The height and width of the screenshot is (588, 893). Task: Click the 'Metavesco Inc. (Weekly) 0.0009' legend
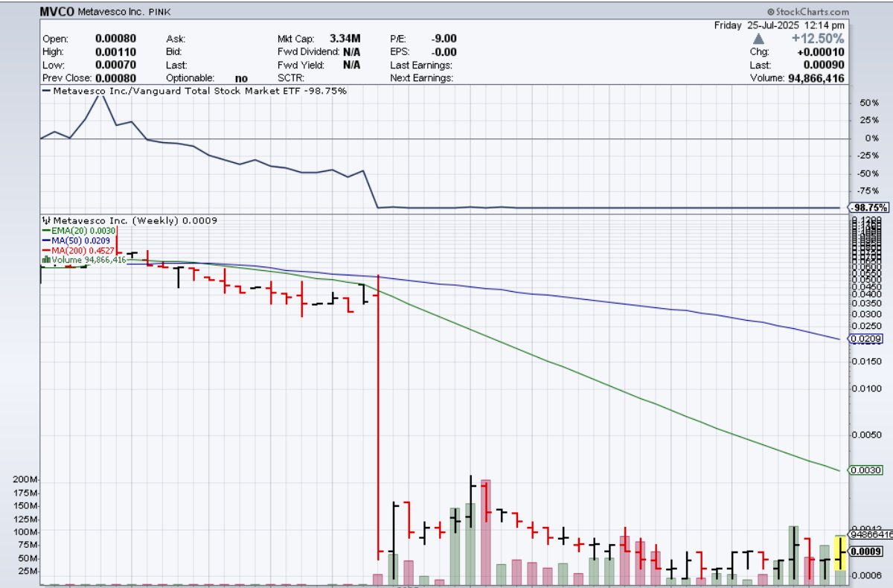click(130, 220)
